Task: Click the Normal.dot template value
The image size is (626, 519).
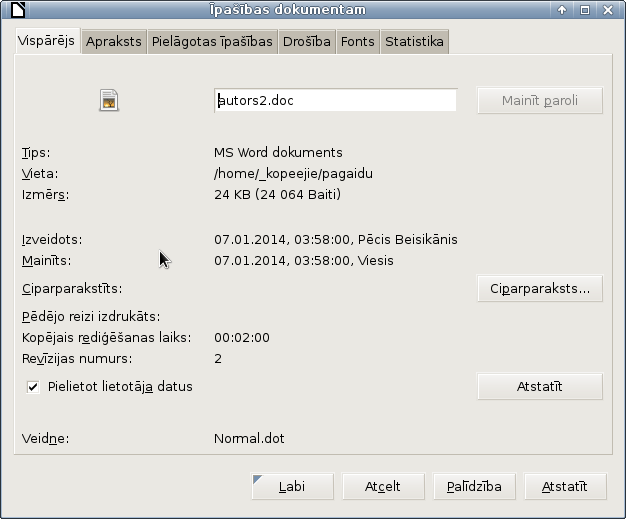Action: 249,439
